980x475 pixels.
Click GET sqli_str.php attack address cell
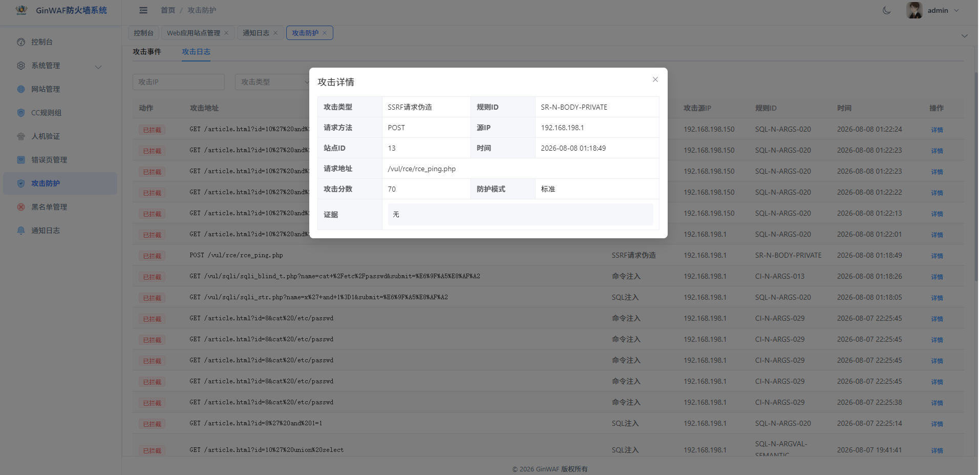pos(318,297)
